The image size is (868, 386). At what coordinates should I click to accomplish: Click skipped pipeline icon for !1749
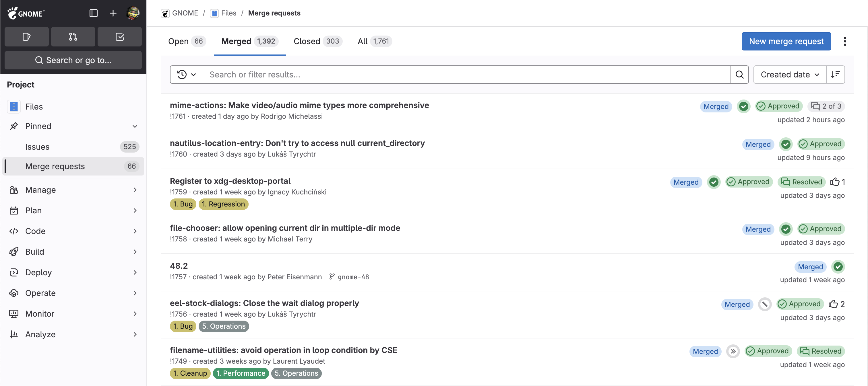coord(733,351)
